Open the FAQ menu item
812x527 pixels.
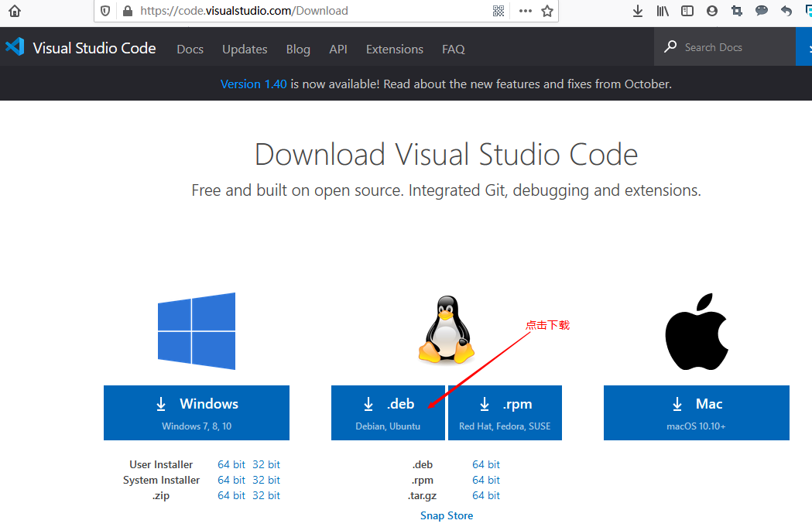453,50
